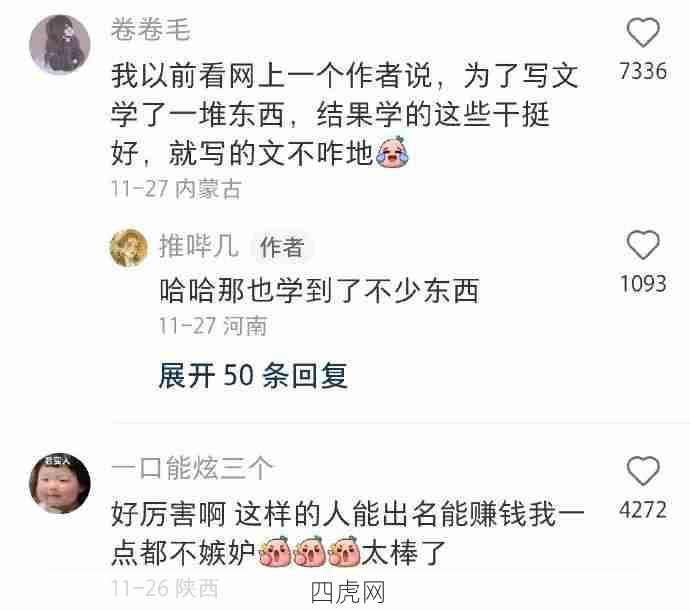Viewport: 690px width, 611px height.
Task: Like the comment by 卷卷毛
Action: coord(643,33)
